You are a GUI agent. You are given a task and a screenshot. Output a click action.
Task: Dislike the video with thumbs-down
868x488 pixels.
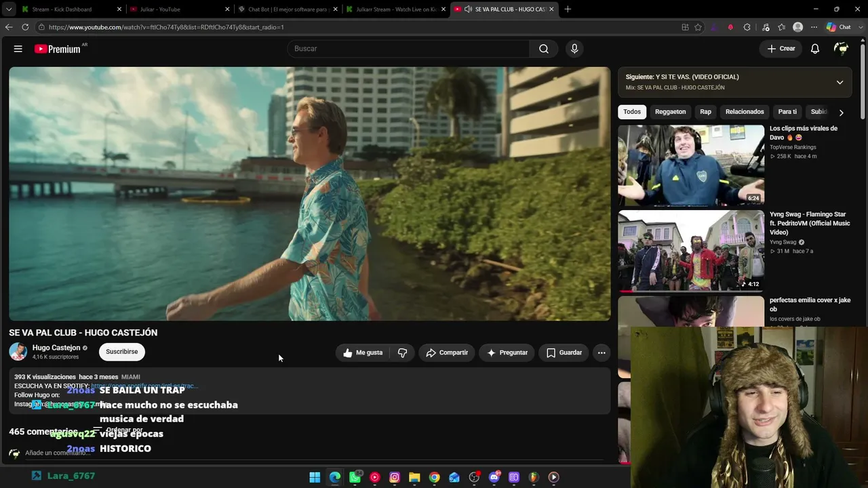[x=403, y=352]
